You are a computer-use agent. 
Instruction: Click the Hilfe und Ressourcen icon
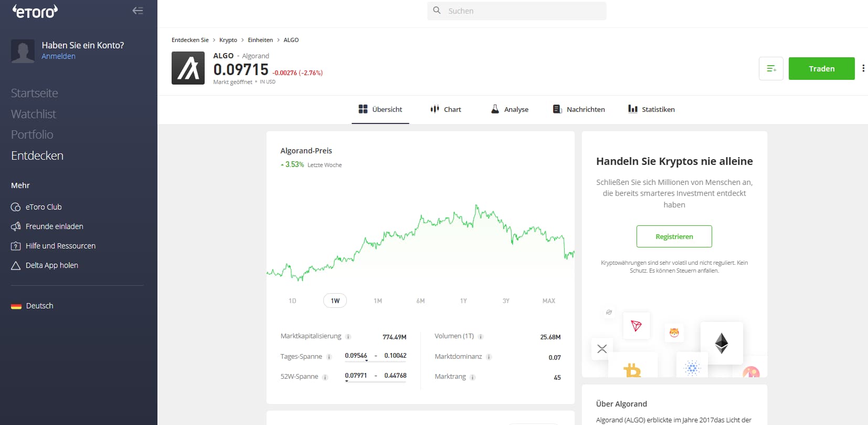click(x=16, y=246)
